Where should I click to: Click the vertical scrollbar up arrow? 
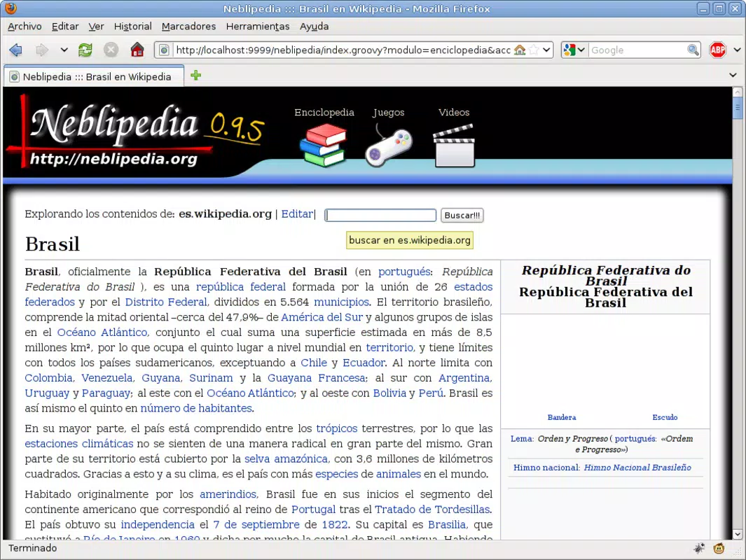click(x=738, y=92)
